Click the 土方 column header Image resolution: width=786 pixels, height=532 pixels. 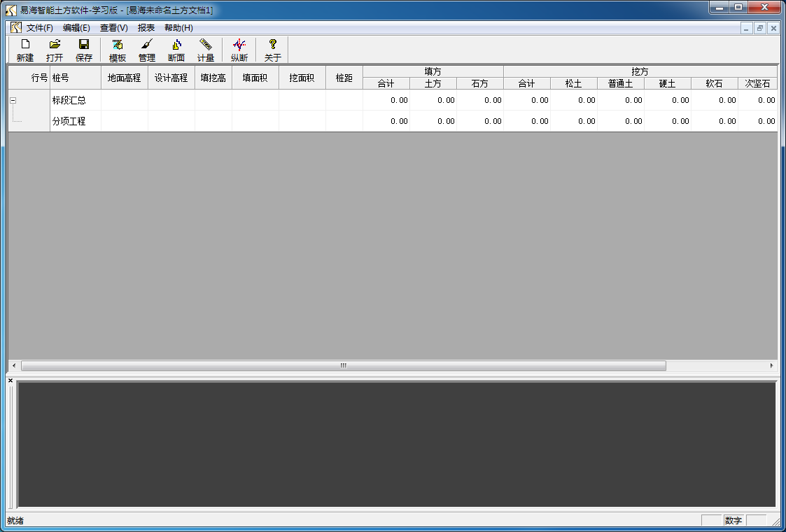[x=433, y=84]
